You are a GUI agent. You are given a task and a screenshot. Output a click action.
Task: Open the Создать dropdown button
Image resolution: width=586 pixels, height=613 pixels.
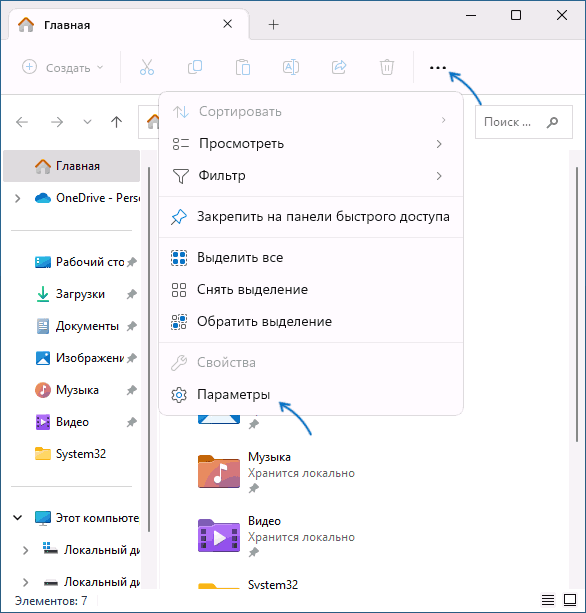pos(63,68)
